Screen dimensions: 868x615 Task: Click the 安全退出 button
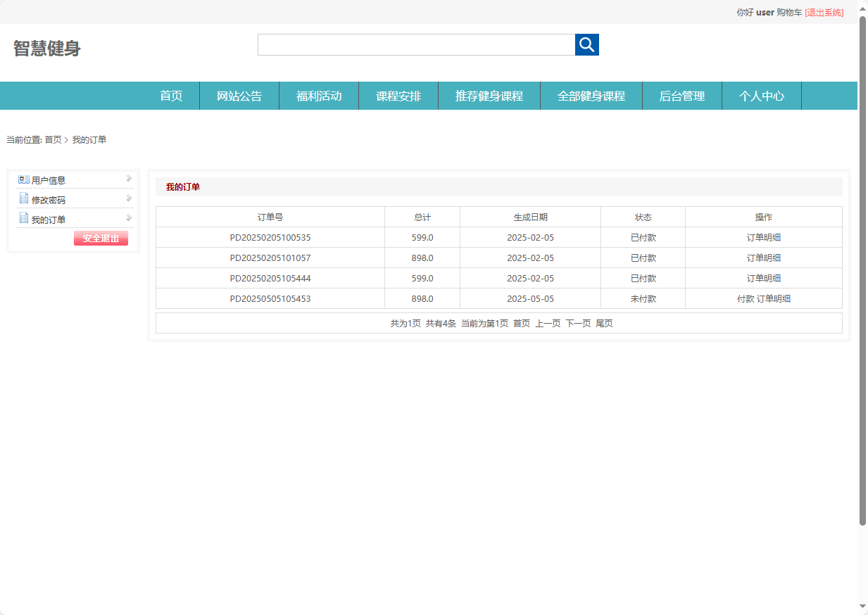click(x=101, y=238)
